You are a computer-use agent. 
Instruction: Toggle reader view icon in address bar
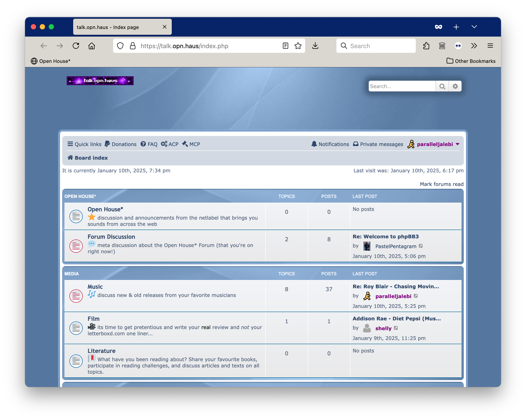(286, 46)
